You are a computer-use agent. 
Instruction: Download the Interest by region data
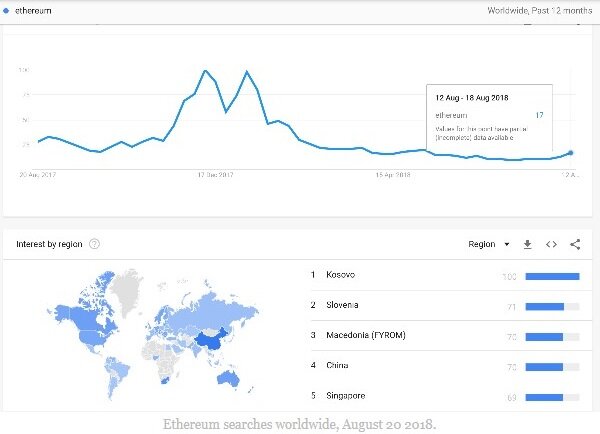(527, 244)
